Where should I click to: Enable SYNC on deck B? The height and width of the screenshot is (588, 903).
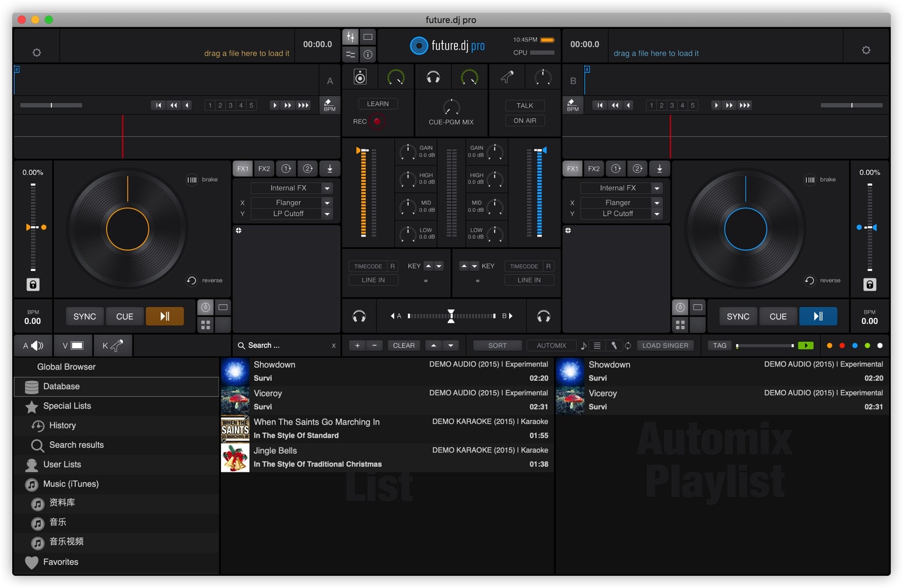738,317
